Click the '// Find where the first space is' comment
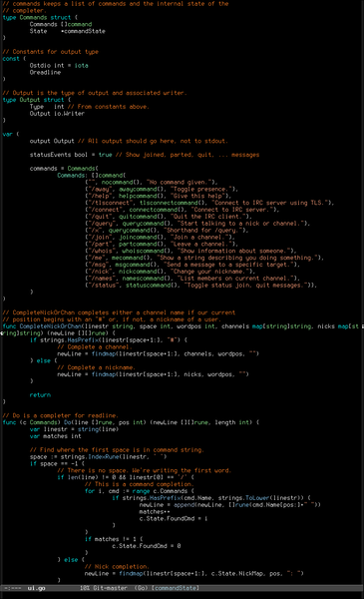The height and width of the screenshot is (599, 364). 117,450
